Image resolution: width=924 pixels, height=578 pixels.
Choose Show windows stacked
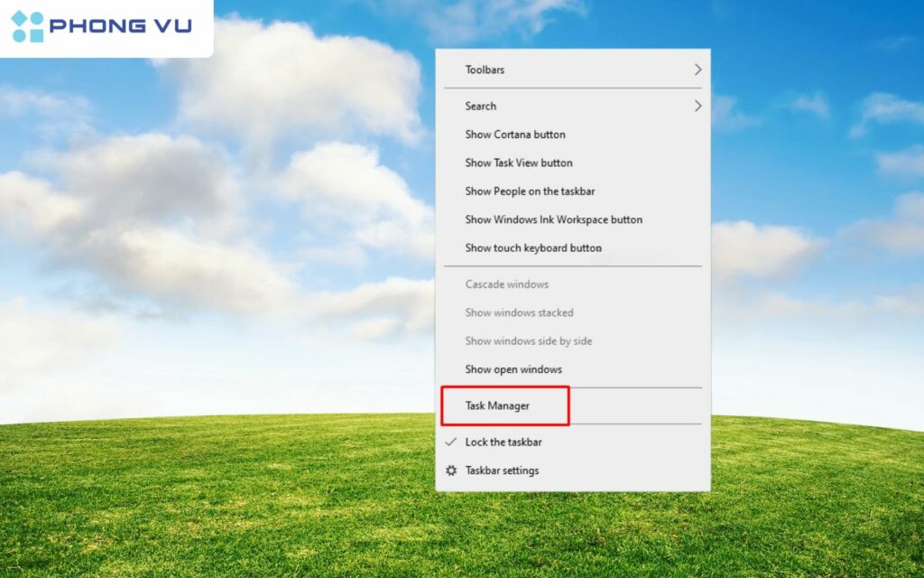pos(519,313)
